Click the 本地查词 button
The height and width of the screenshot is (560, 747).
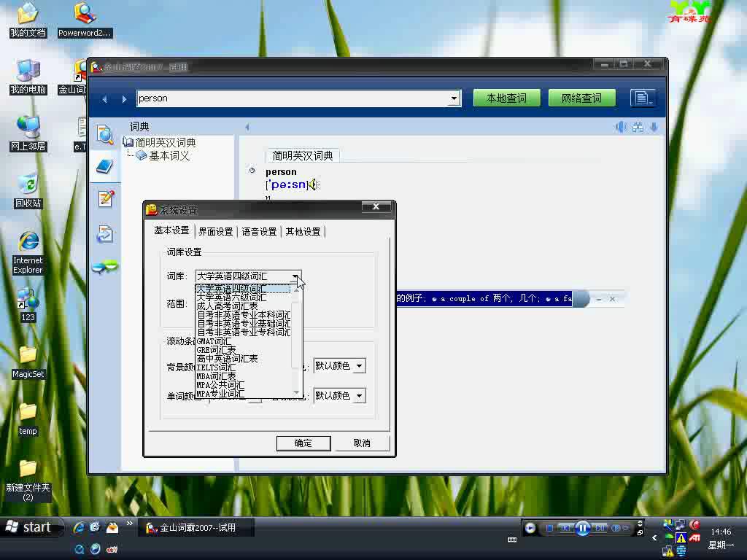pyautogui.click(x=506, y=98)
